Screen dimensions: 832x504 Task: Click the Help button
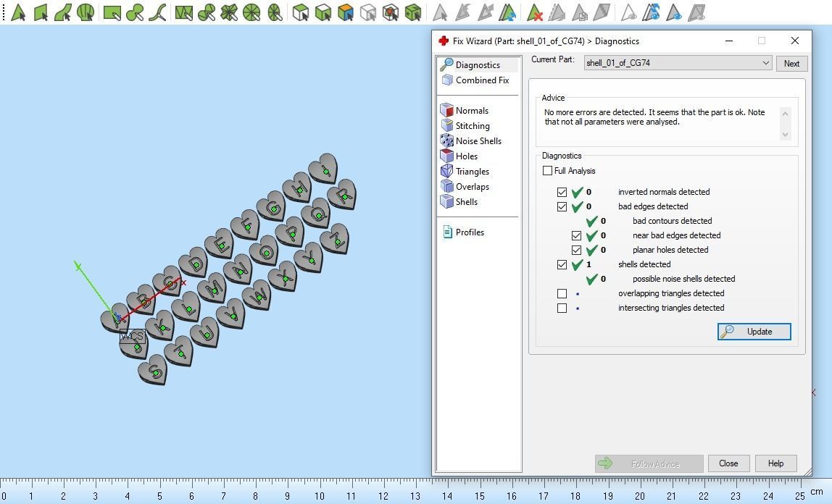(775, 463)
